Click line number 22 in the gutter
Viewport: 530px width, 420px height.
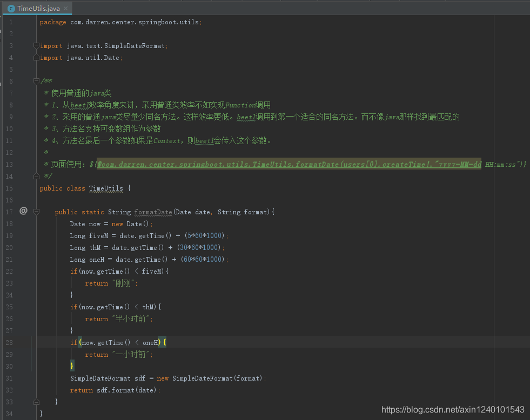point(9,271)
